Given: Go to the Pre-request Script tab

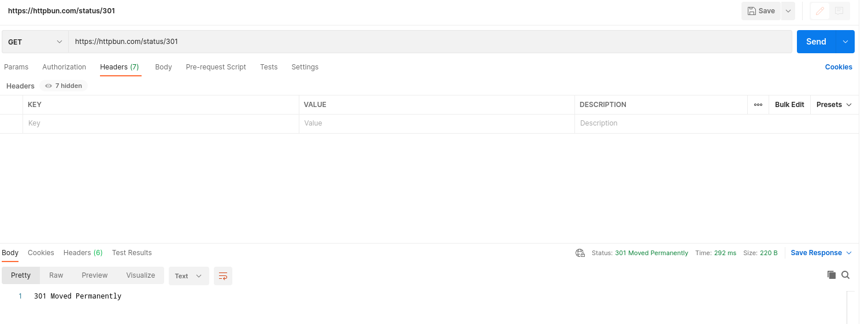Looking at the screenshot, I should tap(216, 67).
